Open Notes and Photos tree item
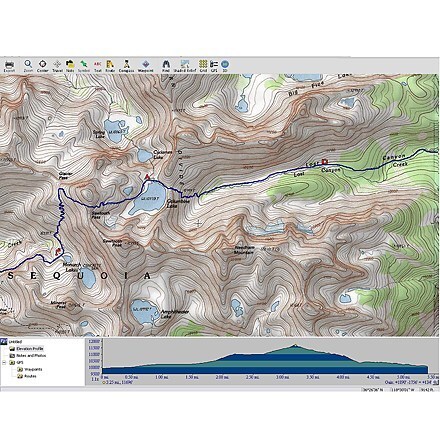The width and height of the screenshot is (440, 440). [31, 356]
